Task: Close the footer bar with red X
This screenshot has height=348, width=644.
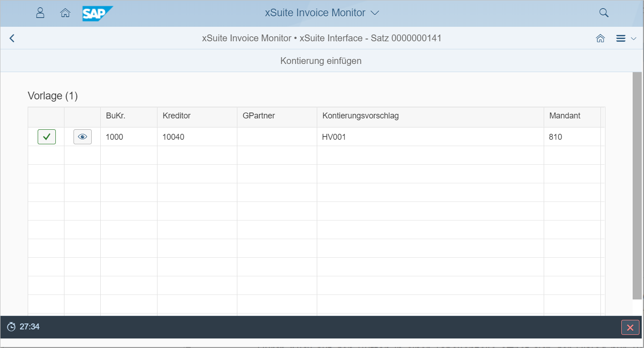Action: [x=630, y=327]
